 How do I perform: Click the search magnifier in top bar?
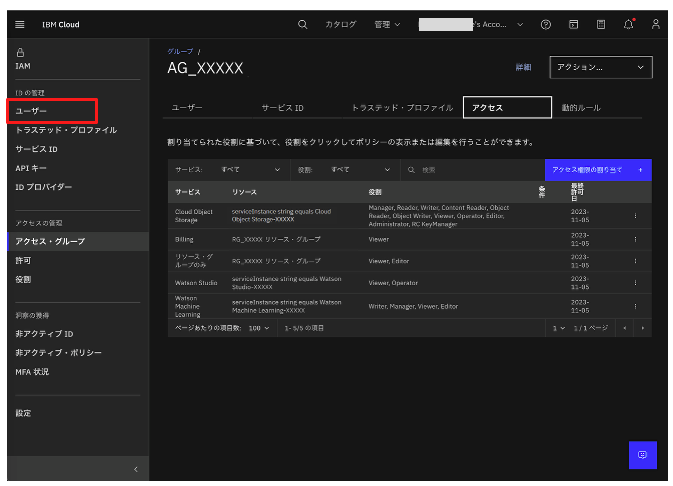point(303,24)
